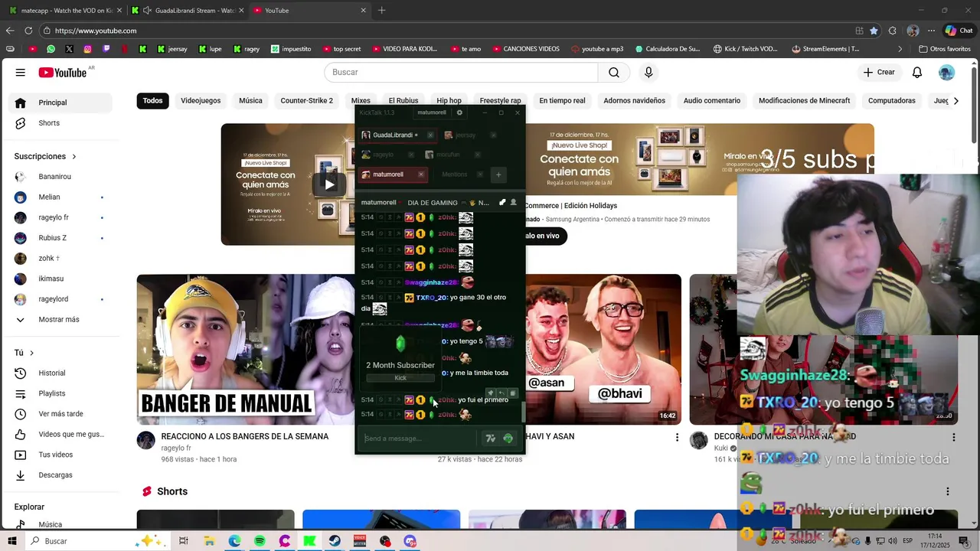Start voice search with microphone icon
The image size is (980, 551).
(648, 72)
